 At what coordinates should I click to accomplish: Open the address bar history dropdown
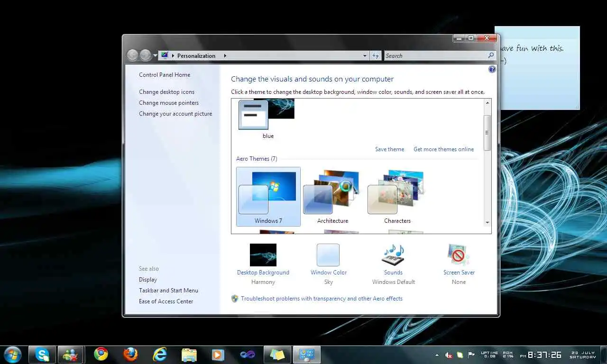click(x=365, y=56)
